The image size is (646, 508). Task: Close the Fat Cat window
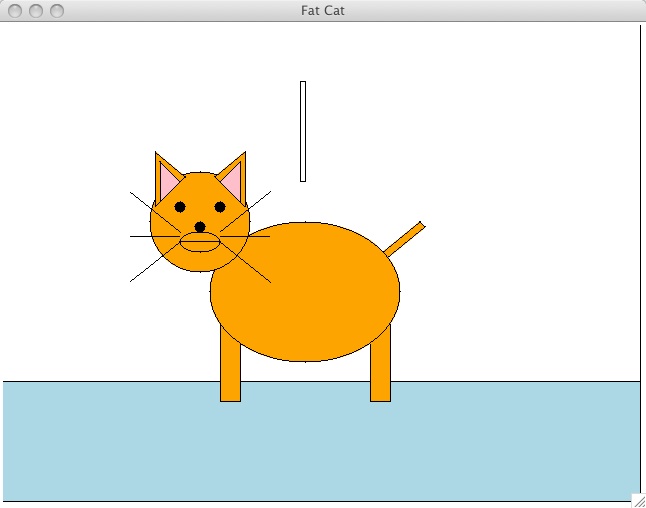click(x=15, y=11)
